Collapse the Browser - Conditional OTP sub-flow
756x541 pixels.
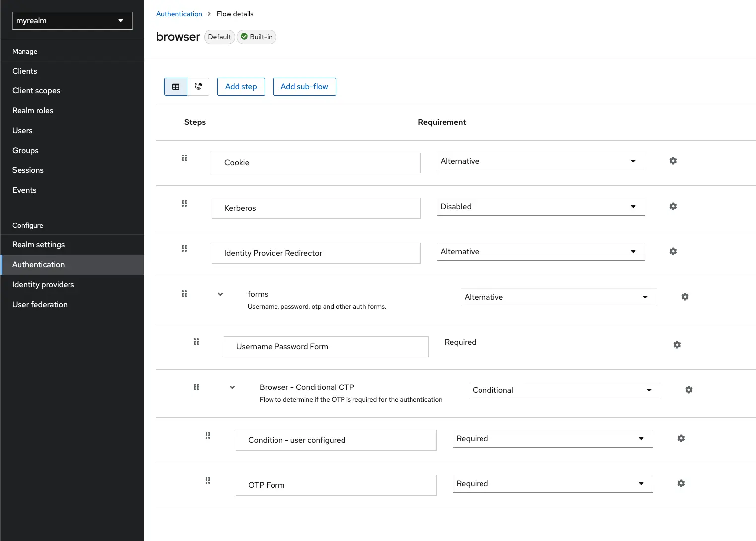232,387
